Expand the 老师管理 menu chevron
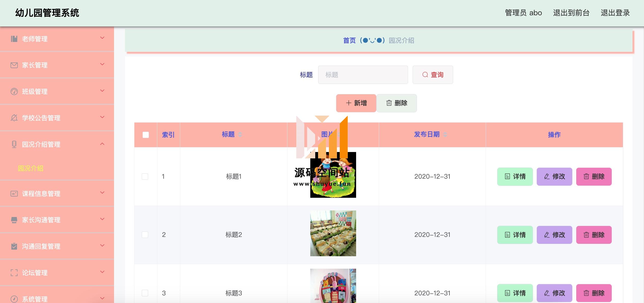This screenshot has width=644, height=303. 102,38
